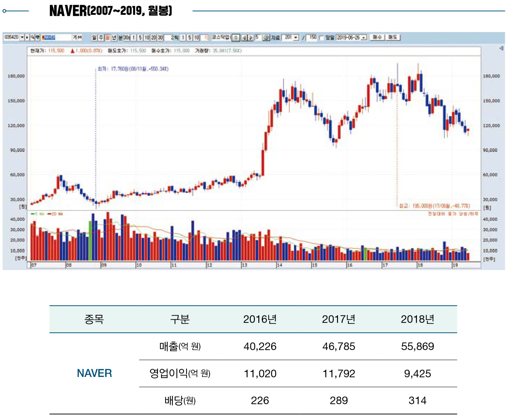Select the weekly (주) chart period button
The image size is (507, 420).
click(x=101, y=38)
